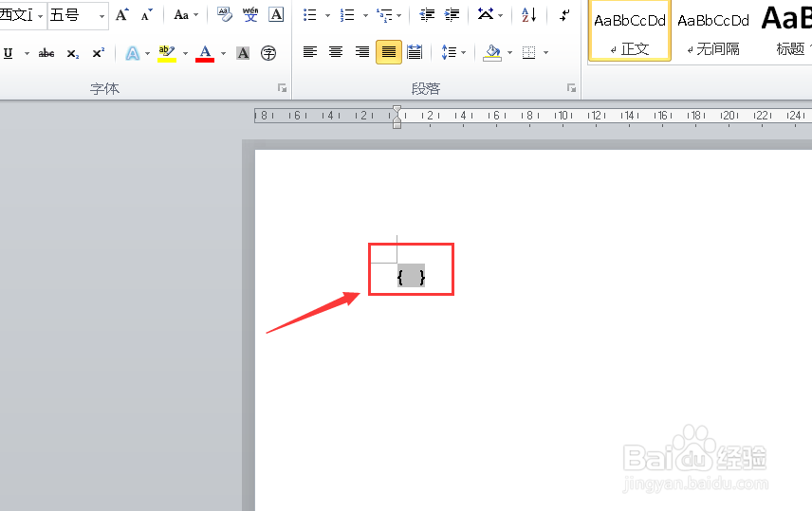812x511 pixels.
Task: Open the Borders dropdown arrow
Action: coord(545,52)
